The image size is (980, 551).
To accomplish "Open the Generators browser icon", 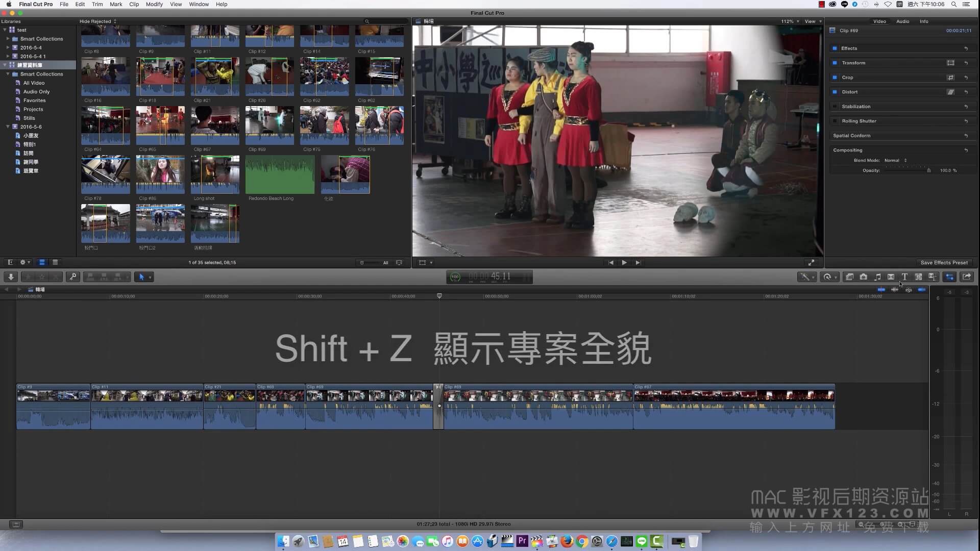I will pyautogui.click(x=918, y=277).
